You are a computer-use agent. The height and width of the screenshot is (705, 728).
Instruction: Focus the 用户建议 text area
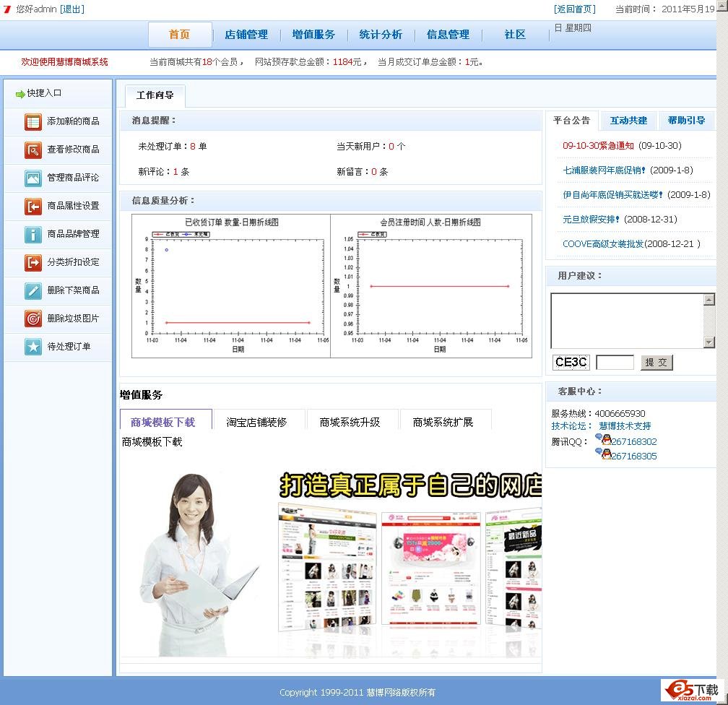[627, 321]
